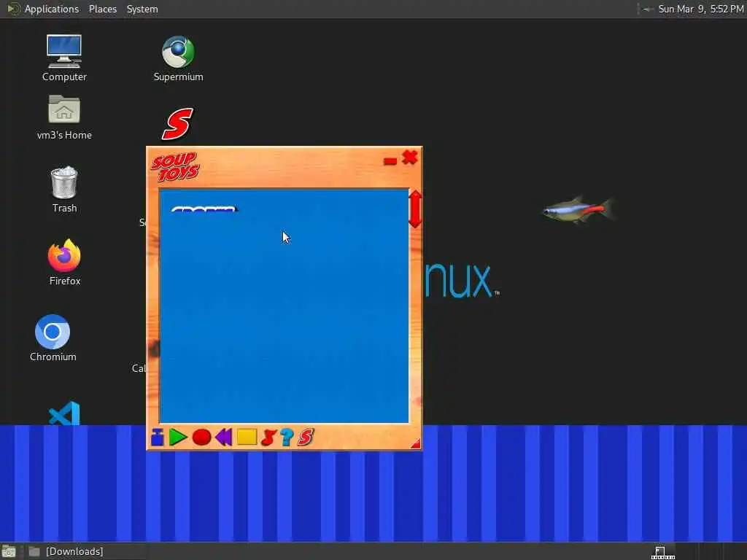The image size is (747, 560).
Task: Toggle the red music note icon
Action: pyautogui.click(x=268, y=437)
